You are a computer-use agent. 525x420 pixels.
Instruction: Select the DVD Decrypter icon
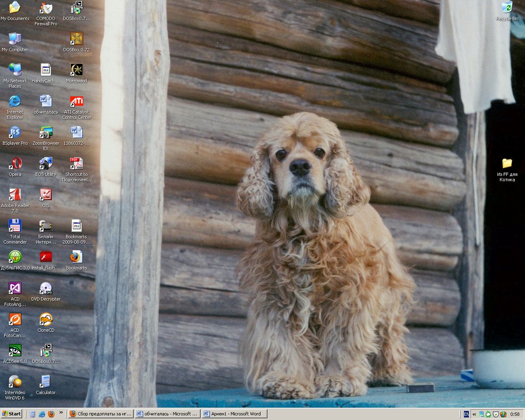point(46,291)
